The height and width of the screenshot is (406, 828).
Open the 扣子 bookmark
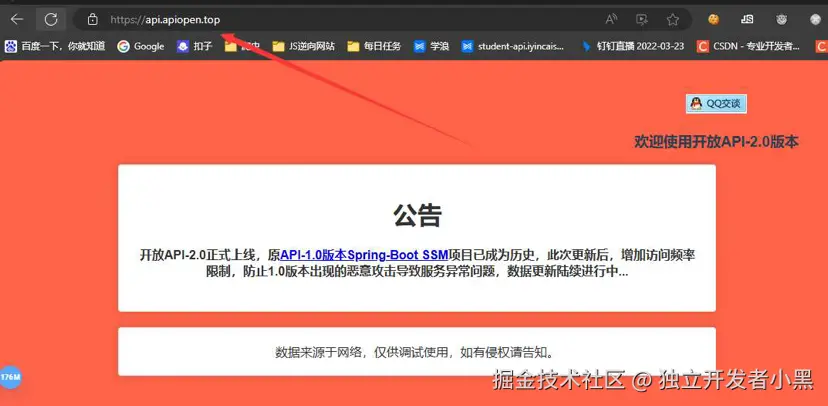pyautogui.click(x=195, y=46)
